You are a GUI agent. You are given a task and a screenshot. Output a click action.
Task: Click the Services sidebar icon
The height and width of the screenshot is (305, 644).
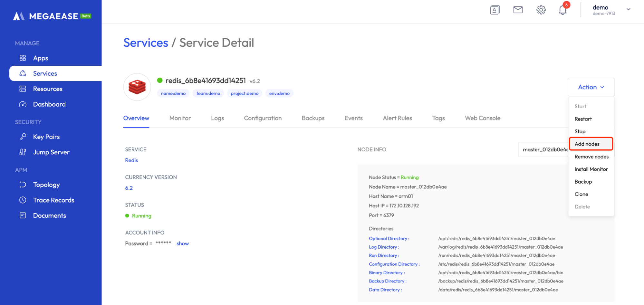[x=23, y=73]
